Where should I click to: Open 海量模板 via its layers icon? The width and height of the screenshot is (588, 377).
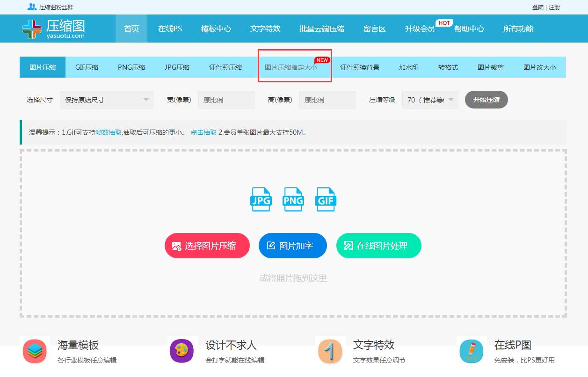(35, 351)
